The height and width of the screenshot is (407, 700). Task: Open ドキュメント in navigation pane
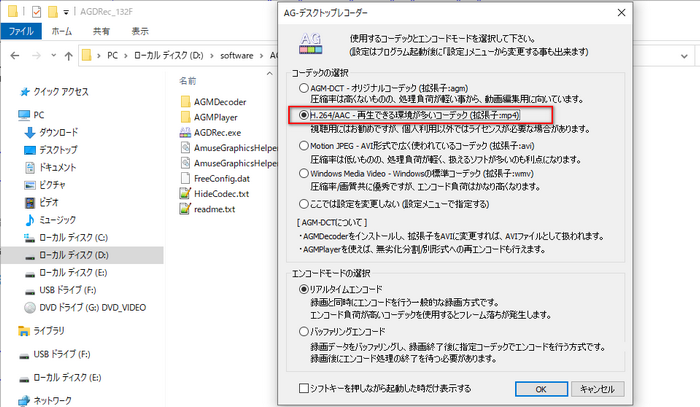(50, 167)
